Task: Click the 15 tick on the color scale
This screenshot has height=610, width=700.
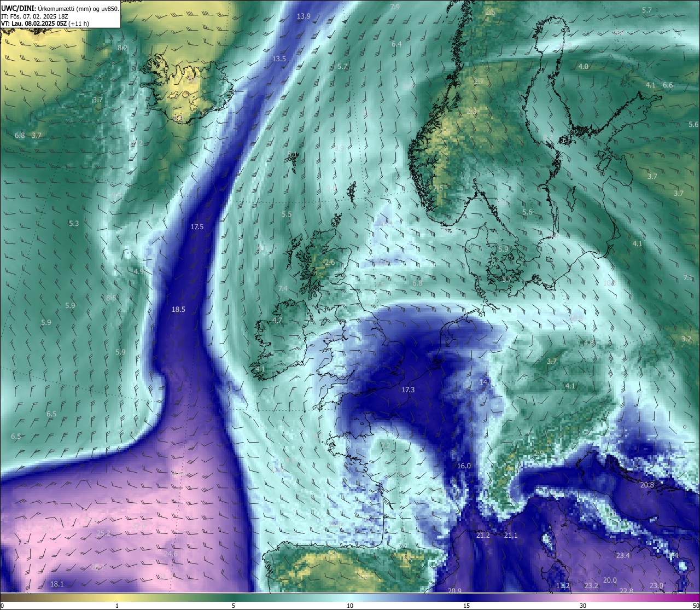Action: click(x=466, y=606)
